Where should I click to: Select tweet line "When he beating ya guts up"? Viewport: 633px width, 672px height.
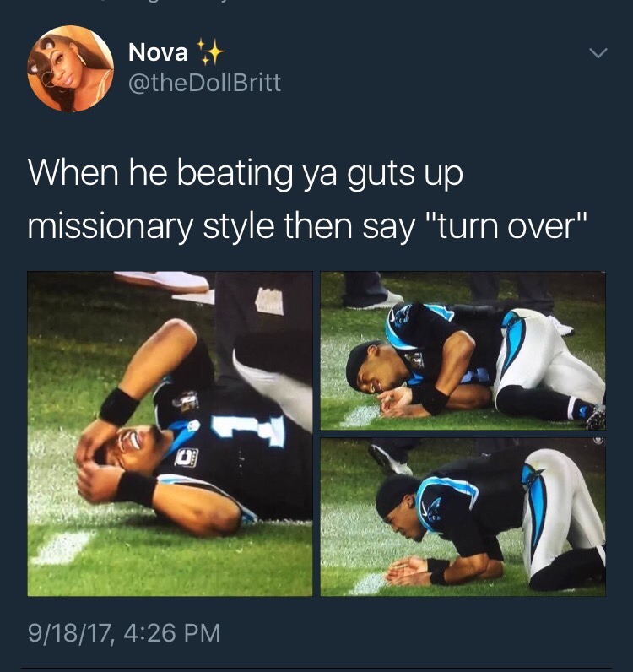[x=246, y=173]
